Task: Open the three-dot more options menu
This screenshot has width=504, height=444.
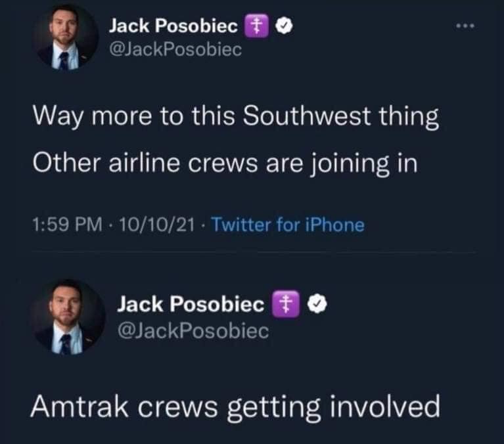Action: [x=465, y=28]
